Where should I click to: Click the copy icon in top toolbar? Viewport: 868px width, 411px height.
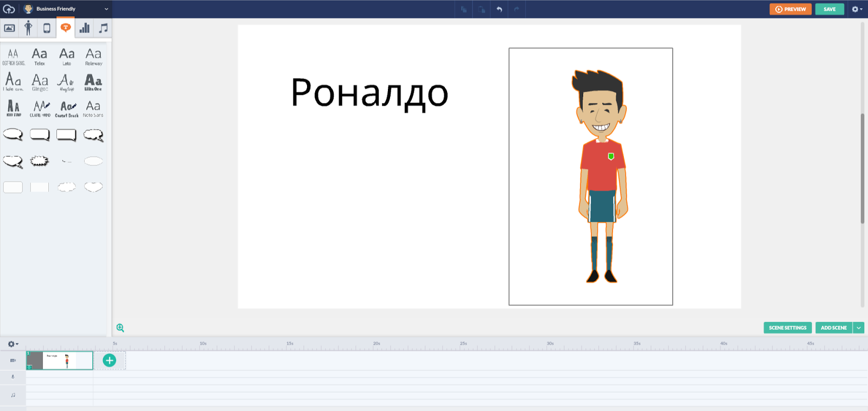[464, 9]
